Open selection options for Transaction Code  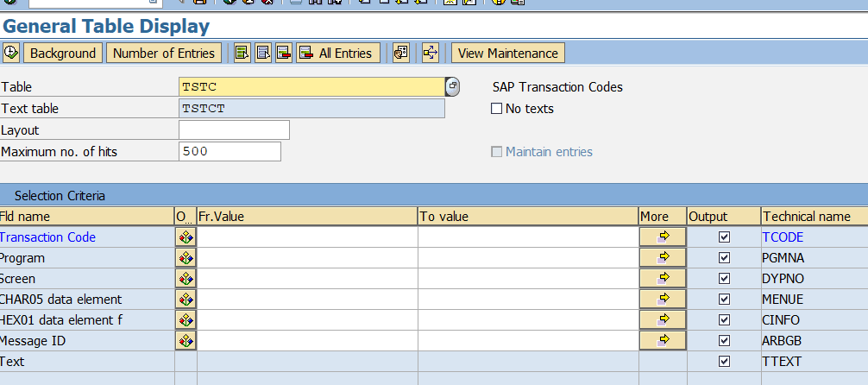coord(186,237)
